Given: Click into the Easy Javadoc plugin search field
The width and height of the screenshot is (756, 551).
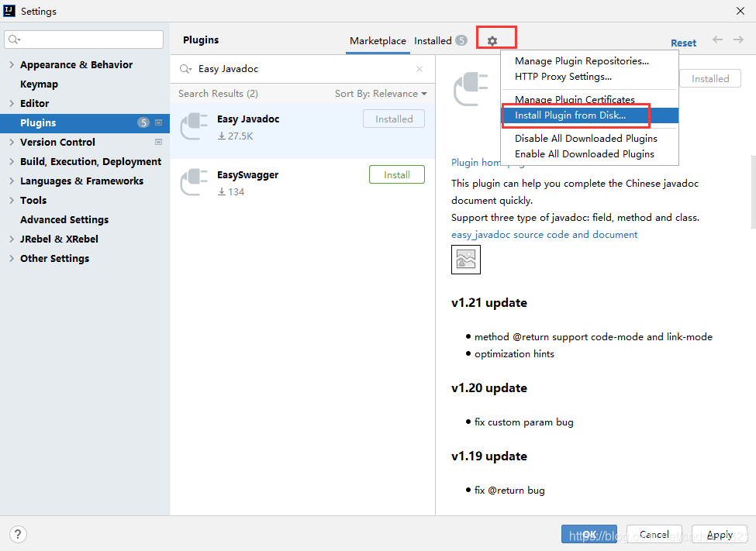Looking at the screenshot, I should click(304, 69).
